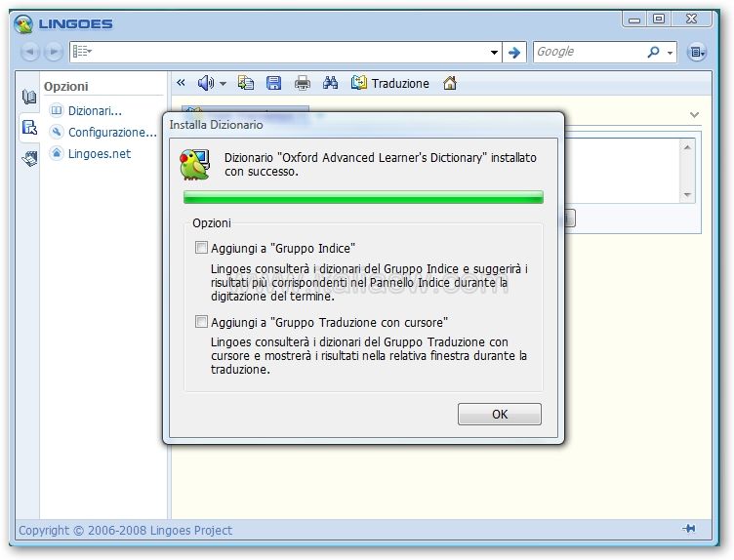Open Traduzione text translation
Image resolution: width=734 pixels, height=560 pixels.
click(390, 83)
